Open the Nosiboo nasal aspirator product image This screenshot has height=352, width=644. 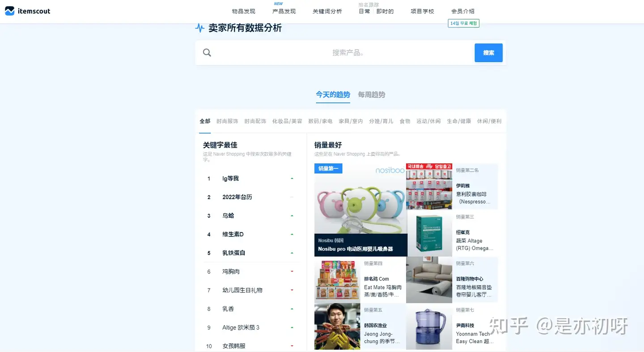[x=360, y=204]
